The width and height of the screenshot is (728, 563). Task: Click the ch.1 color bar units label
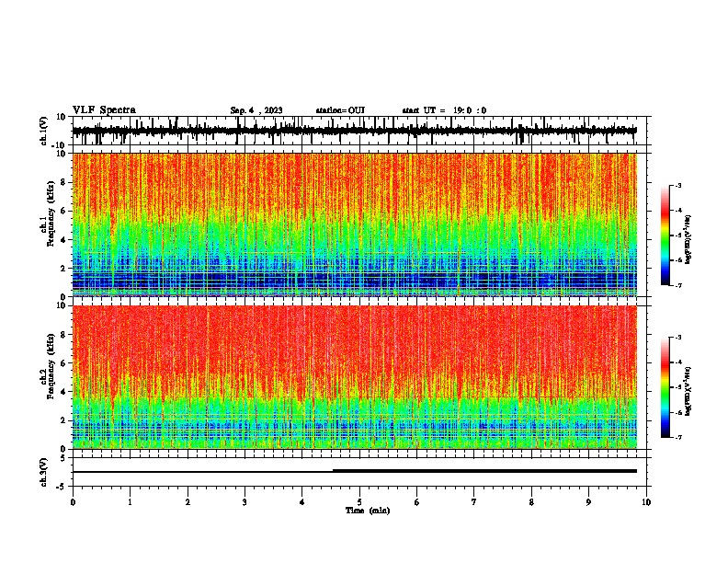(688, 239)
